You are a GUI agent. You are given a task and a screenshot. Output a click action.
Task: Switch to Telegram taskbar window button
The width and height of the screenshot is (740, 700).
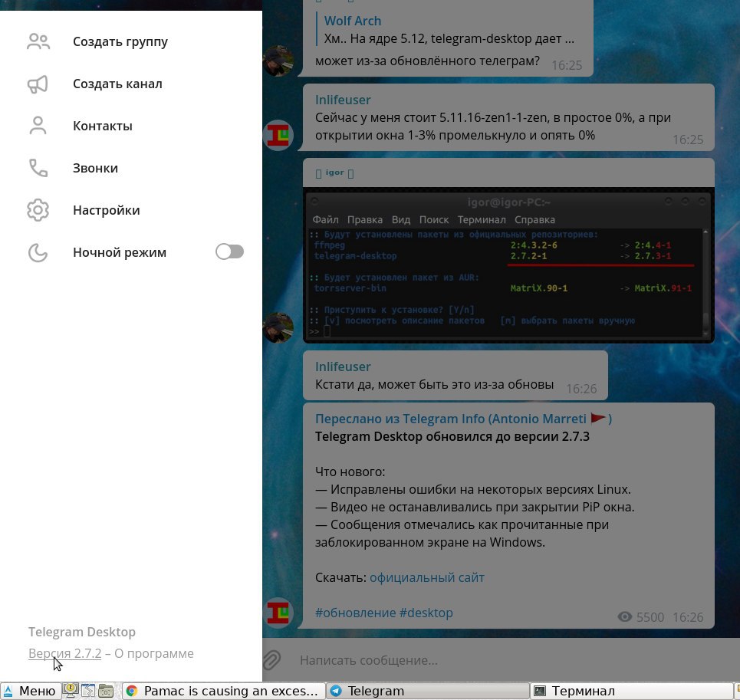[427, 691]
